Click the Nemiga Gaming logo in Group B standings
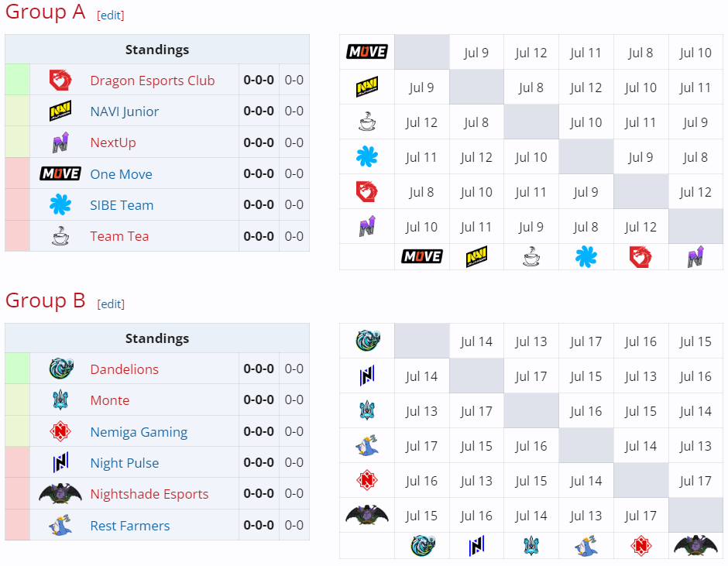Screen dimensions: 728x566 point(60,431)
